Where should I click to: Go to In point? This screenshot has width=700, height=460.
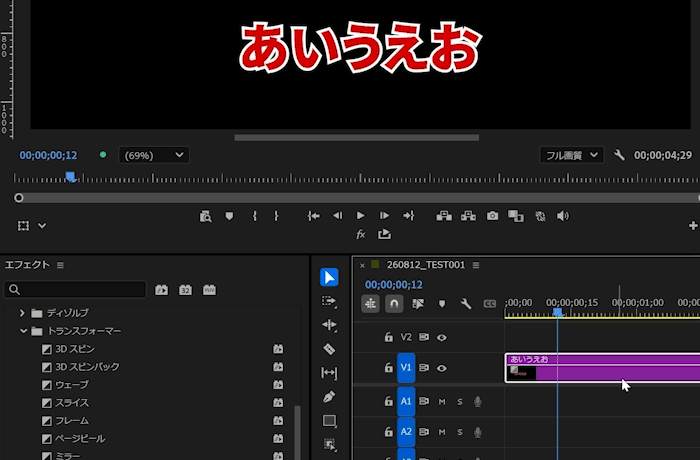pyautogui.click(x=313, y=216)
